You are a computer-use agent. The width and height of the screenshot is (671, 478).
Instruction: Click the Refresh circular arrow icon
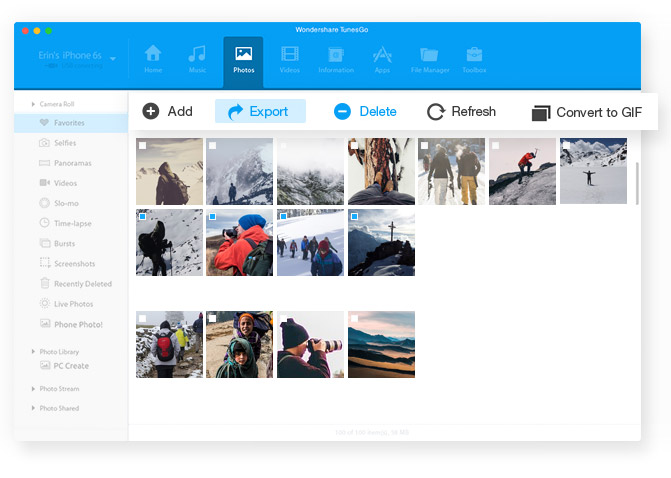tap(436, 112)
